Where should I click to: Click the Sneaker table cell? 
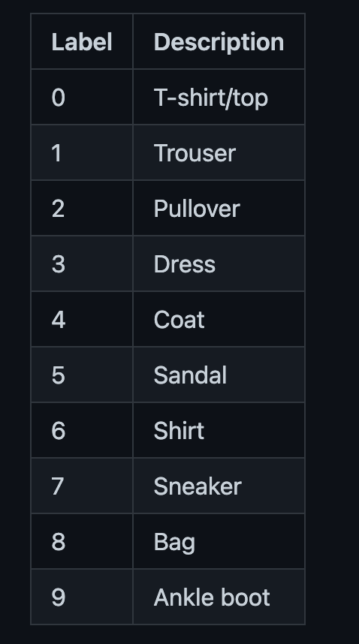[x=219, y=486]
